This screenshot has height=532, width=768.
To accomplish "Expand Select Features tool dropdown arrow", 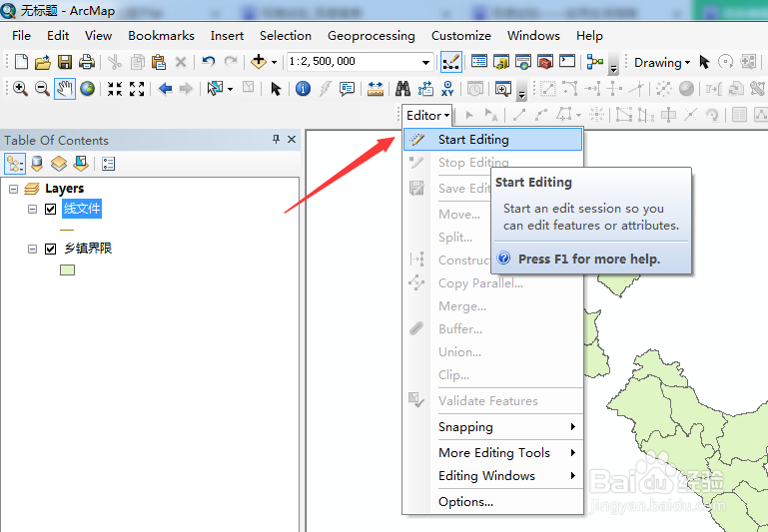I will click(x=231, y=89).
